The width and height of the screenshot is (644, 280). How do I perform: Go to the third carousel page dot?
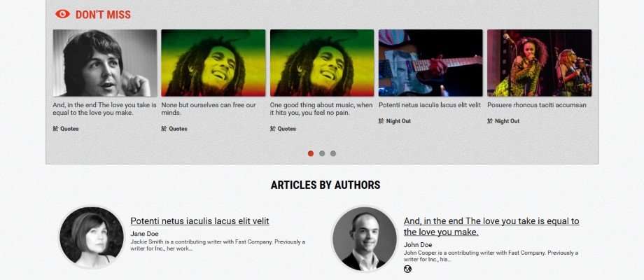pos(333,153)
